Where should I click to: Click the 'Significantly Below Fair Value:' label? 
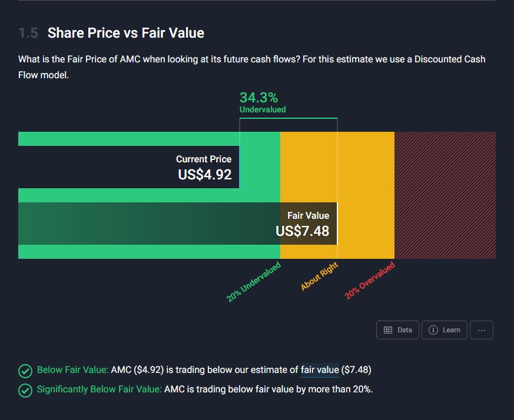(x=99, y=389)
